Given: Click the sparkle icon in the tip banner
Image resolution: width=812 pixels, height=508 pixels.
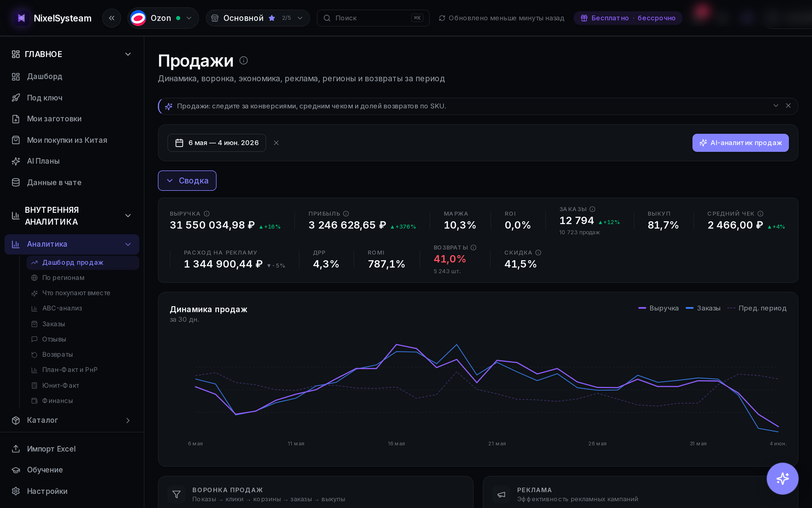Looking at the screenshot, I should pos(169,106).
